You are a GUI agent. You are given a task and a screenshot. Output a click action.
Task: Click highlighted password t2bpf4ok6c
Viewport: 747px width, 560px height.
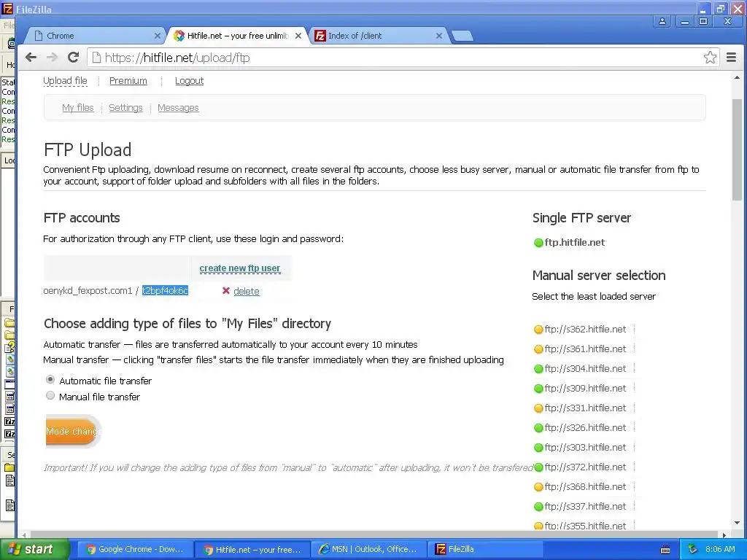click(165, 290)
